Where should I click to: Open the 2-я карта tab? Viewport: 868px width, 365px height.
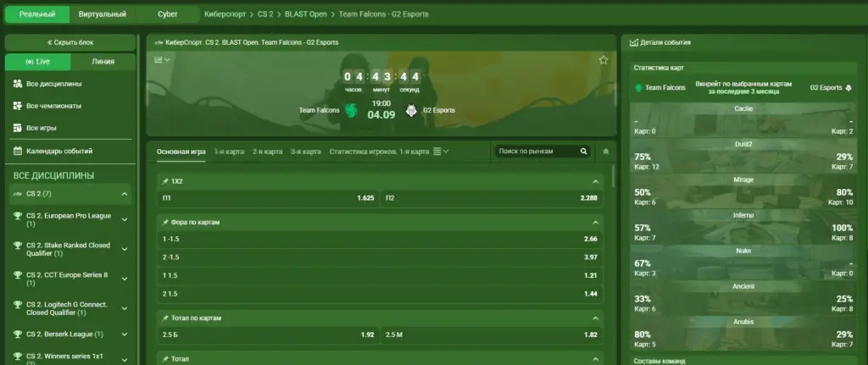point(267,152)
